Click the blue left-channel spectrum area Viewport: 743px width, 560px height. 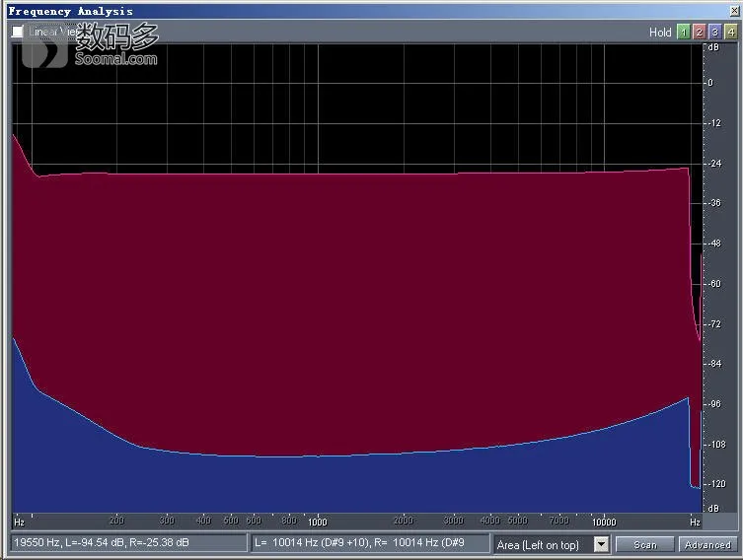[355, 485]
